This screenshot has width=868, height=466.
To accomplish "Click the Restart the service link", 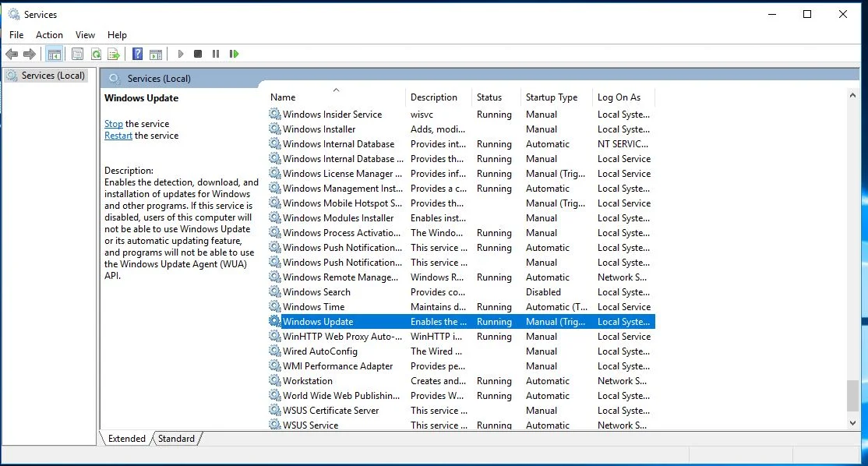I will pyautogui.click(x=118, y=136).
